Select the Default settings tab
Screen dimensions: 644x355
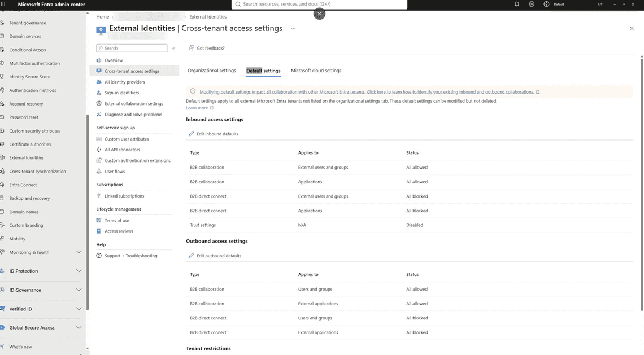pyautogui.click(x=263, y=71)
